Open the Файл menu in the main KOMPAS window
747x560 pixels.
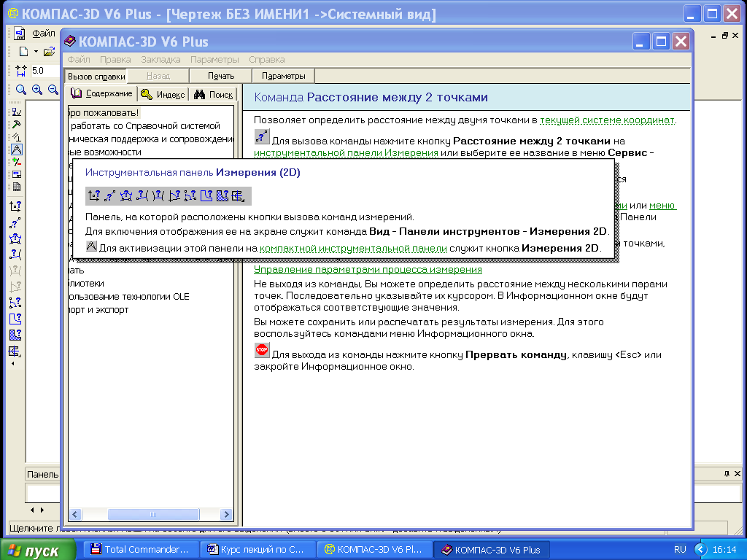point(43,34)
